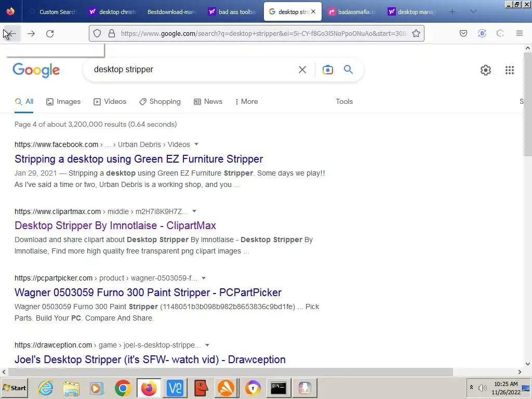Open Joel's Desktop Stripper Drawception link
This screenshot has height=399, width=532.
click(x=150, y=360)
